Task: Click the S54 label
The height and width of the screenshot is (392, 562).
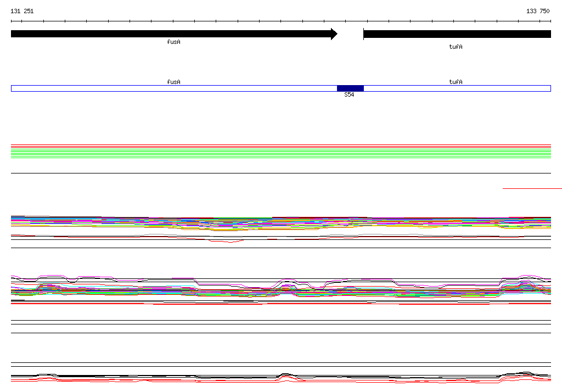Action: 349,94
